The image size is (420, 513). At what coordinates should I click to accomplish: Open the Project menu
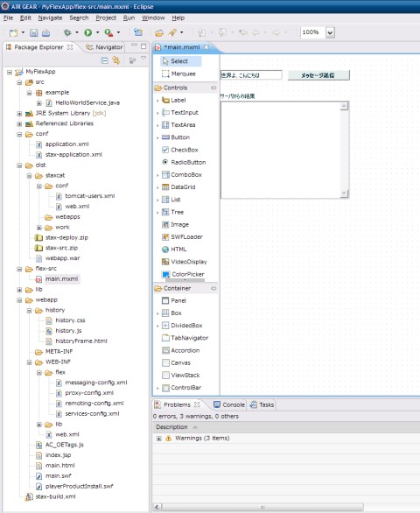[106, 18]
